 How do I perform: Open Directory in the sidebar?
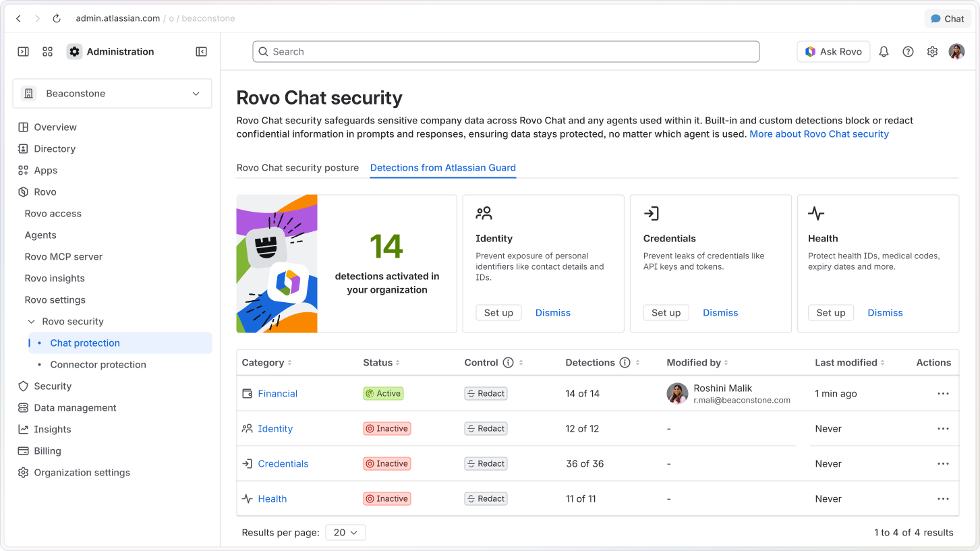(55, 149)
